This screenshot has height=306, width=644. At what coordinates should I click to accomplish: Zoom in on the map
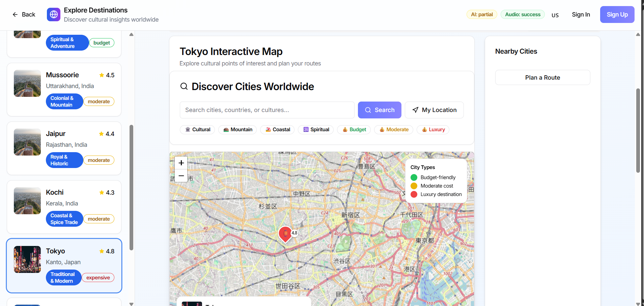click(x=181, y=163)
